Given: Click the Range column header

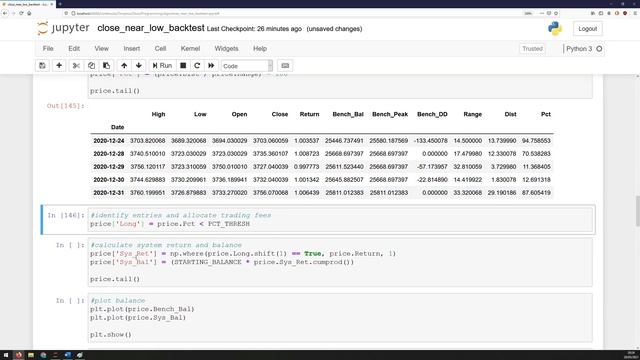Looking at the screenshot, I should point(473,114).
